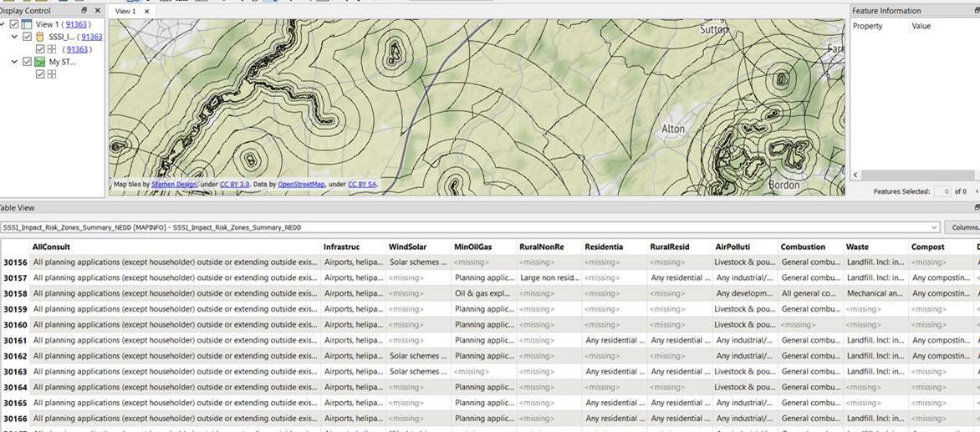
Task: Click RuralNonRe cell 'Large non resid...' in row 30157
Action: (549, 277)
